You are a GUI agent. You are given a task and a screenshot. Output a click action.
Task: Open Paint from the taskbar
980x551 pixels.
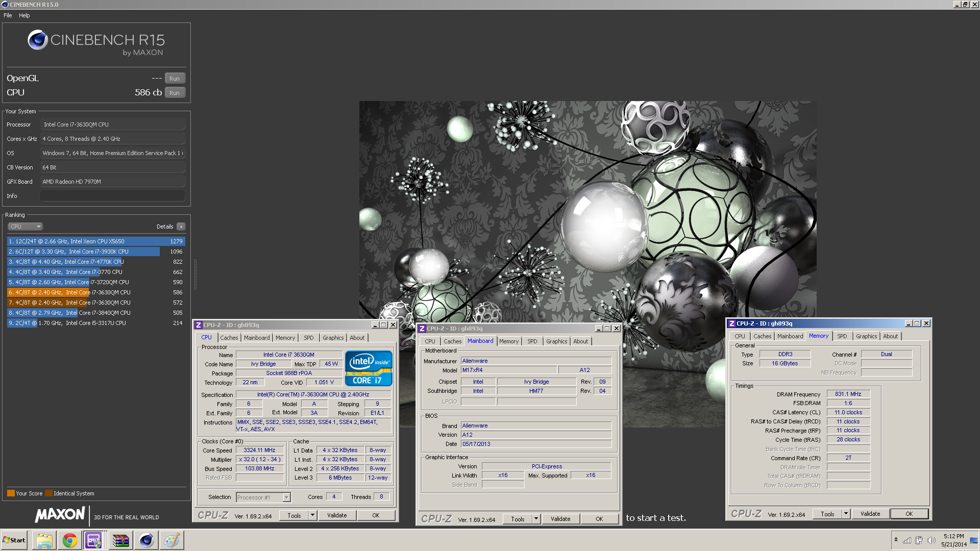(x=171, y=540)
